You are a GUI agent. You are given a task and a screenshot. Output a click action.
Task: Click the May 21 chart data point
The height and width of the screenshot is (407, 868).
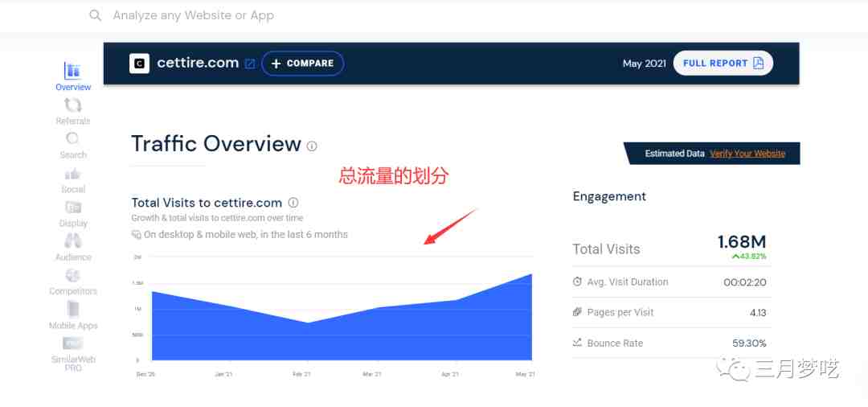[x=531, y=274]
